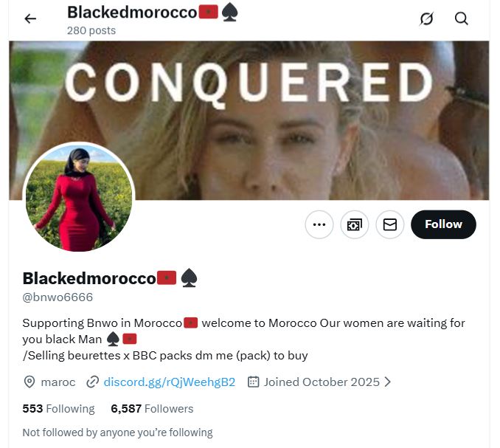View the 553 Following list

[59, 409]
